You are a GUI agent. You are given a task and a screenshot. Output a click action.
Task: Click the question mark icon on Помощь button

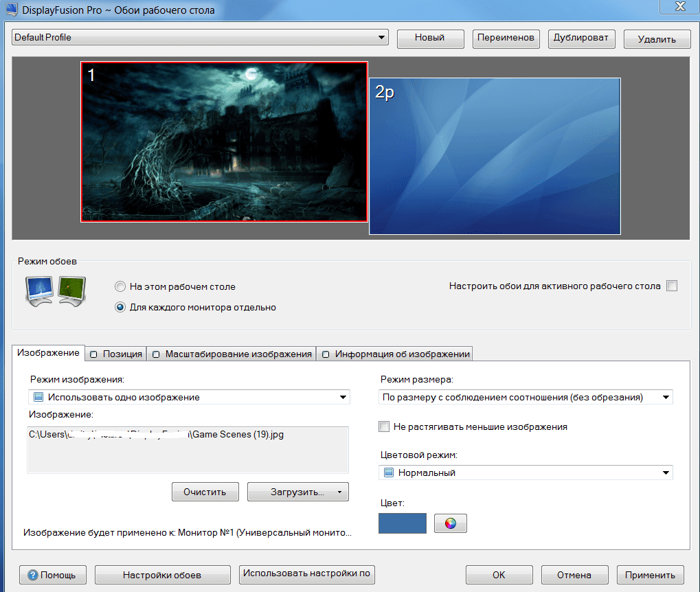tap(34, 575)
